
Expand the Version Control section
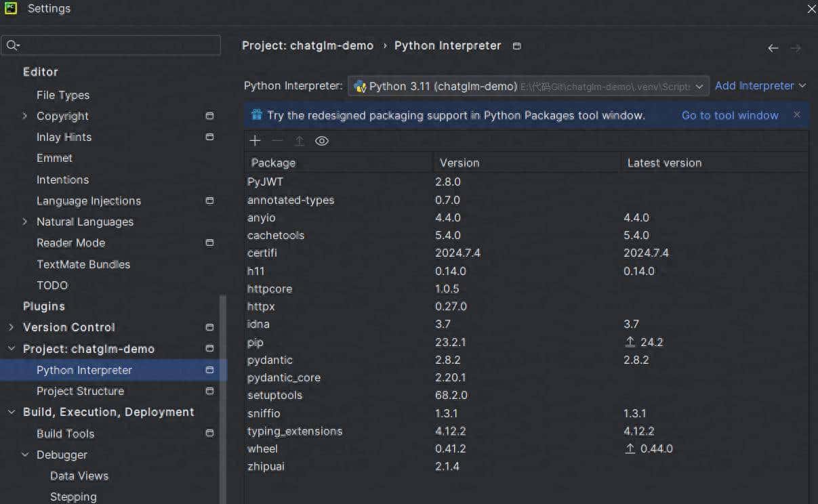[x=11, y=327]
